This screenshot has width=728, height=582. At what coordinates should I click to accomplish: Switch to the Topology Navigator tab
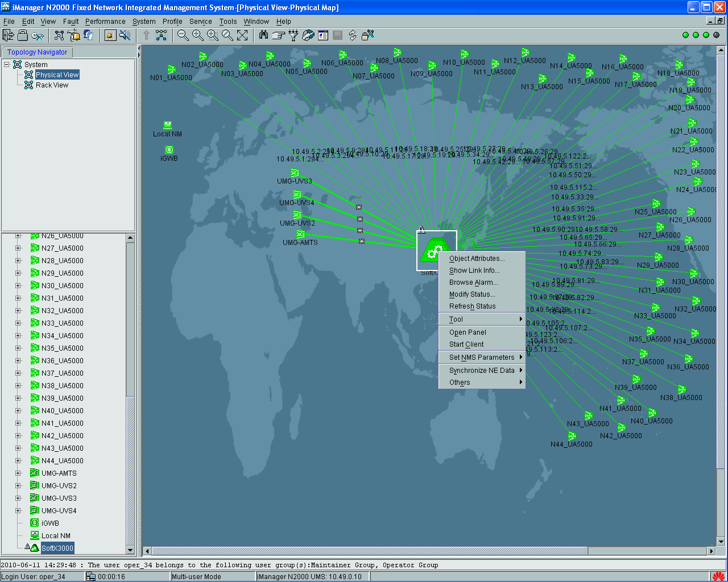(37, 52)
